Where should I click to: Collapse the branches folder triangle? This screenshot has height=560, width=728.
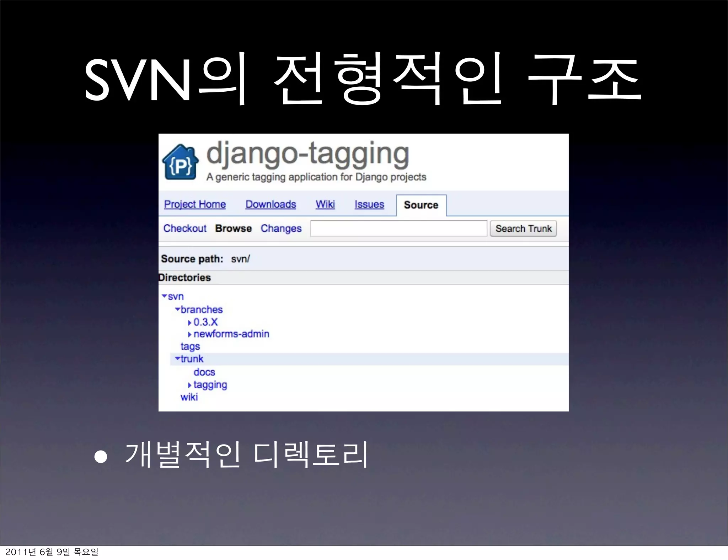point(177,309)
